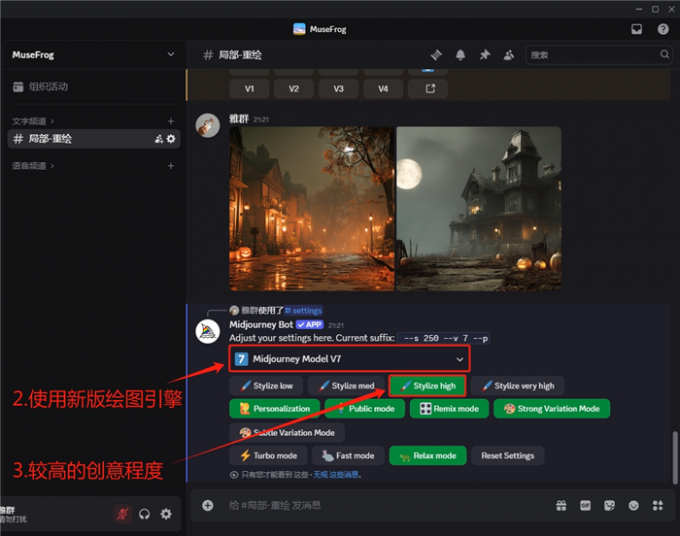This screenshot has height=536, width=680.
Task: Unmute the microphone icon in user panel
Action: (122, 514)
